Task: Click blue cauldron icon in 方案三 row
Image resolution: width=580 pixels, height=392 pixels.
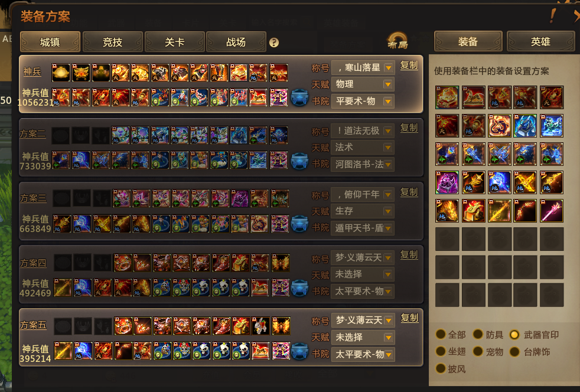Action: click(x=299, y=224)
